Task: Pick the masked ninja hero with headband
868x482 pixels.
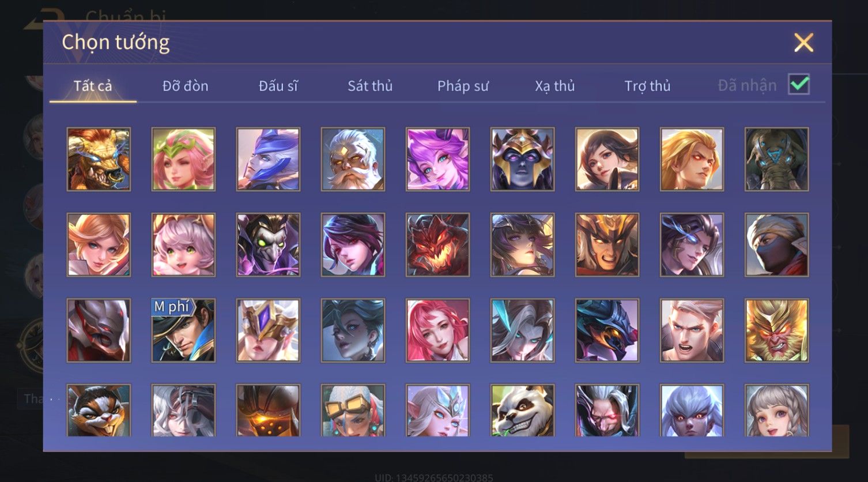Action: [x=776, y=244]
